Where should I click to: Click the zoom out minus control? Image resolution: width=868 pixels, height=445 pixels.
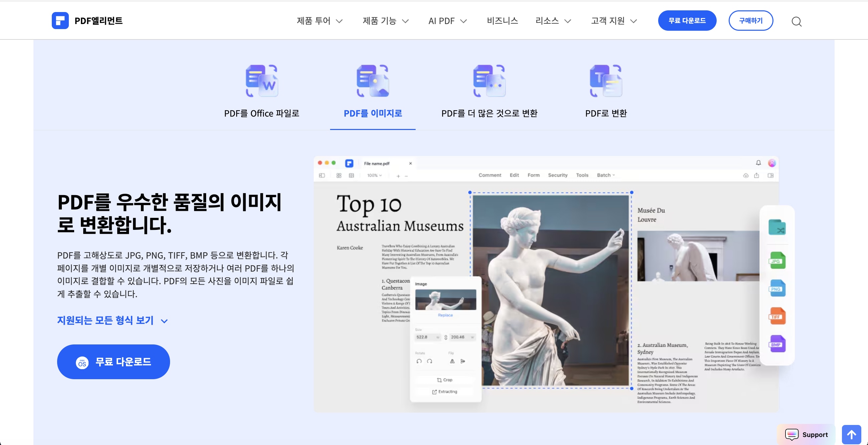[x=406, y=176]
